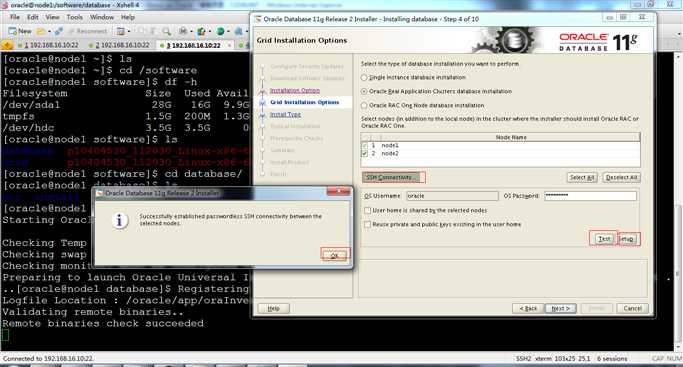
Task: Click the OS Password field
Action: [590, 196]
